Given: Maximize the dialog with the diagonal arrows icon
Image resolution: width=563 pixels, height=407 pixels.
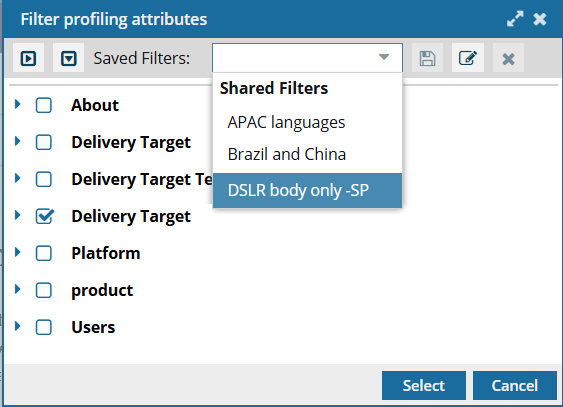Looking at the screenshot, I should 515,19.
